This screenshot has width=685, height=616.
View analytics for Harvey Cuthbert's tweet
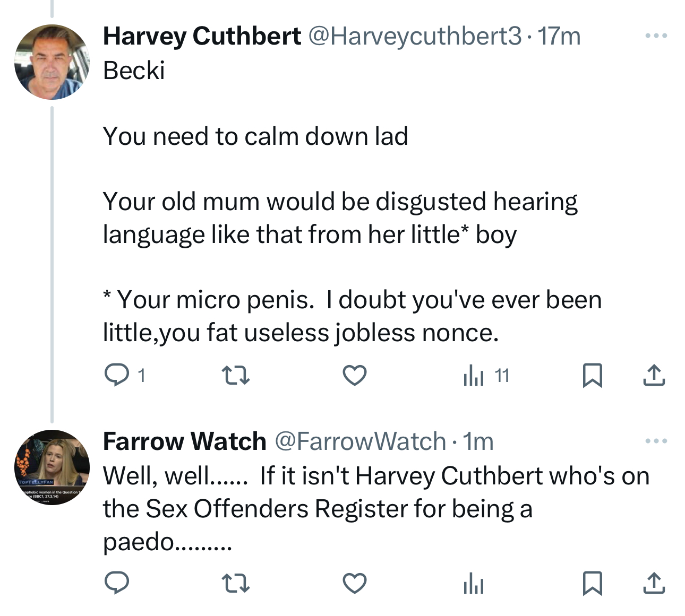(474, 376)
